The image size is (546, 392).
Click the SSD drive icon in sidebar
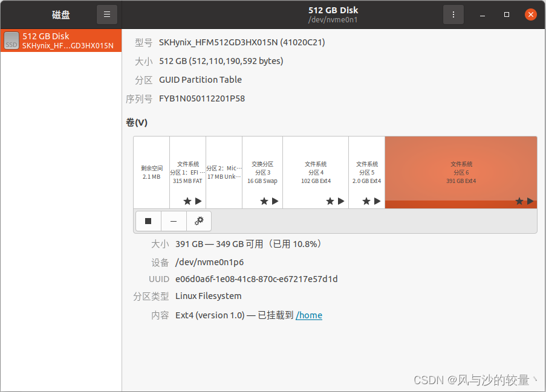[11, 40]
